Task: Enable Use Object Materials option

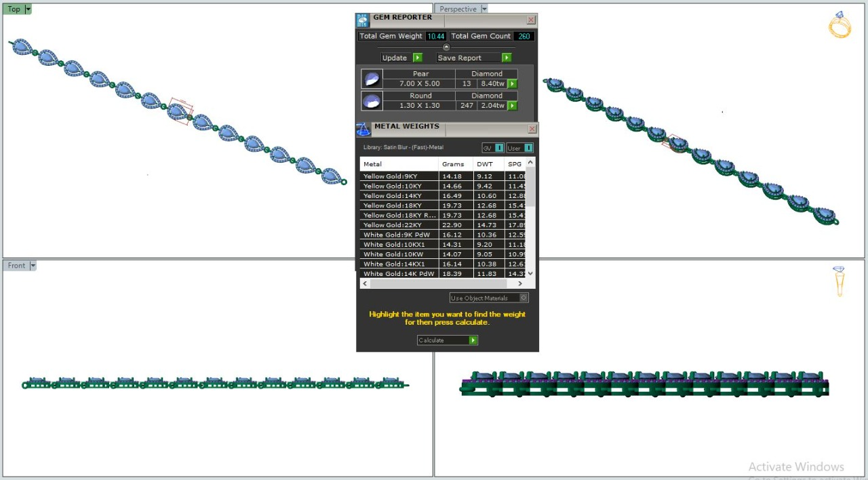Action: click(524, 298)
